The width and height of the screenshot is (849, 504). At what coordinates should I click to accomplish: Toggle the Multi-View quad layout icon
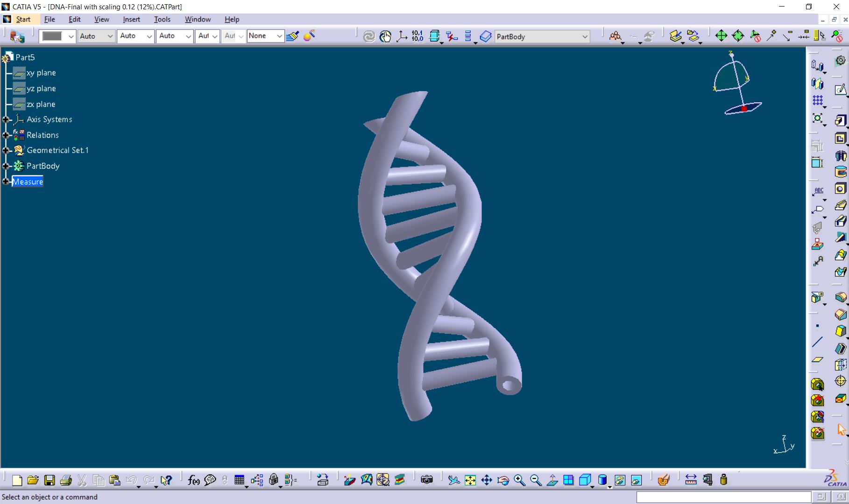(568, 480)
